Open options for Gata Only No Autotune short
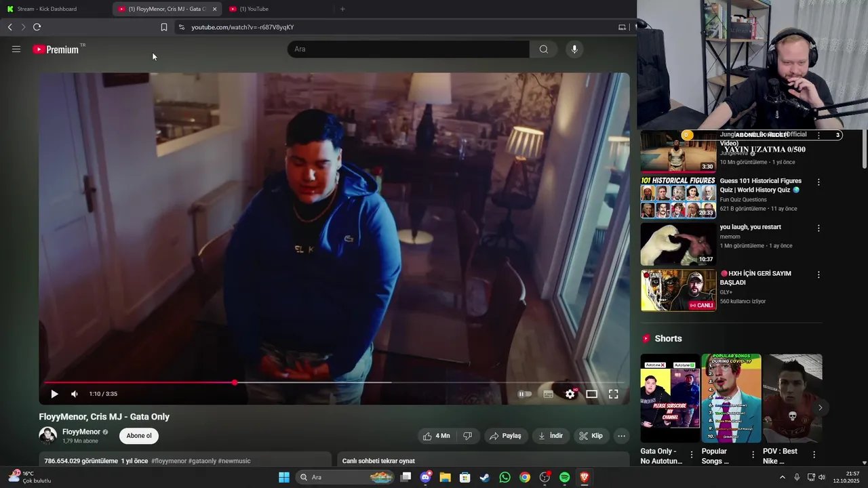Screen dimensions: 868x488 (x=692, y=455)
